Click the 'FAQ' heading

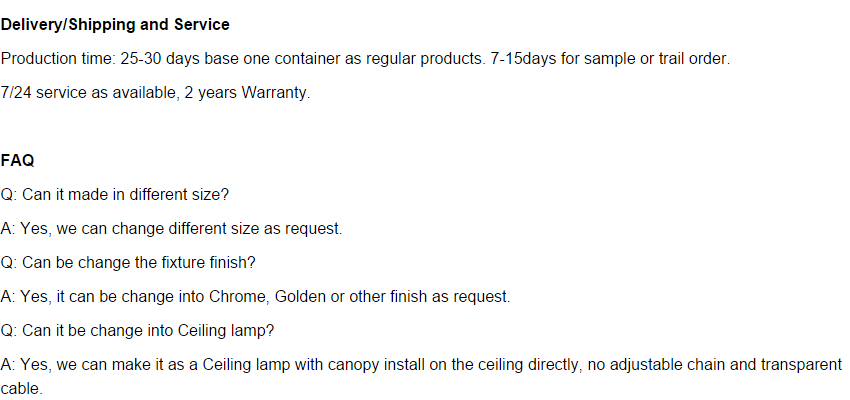(x=18, y=161)
